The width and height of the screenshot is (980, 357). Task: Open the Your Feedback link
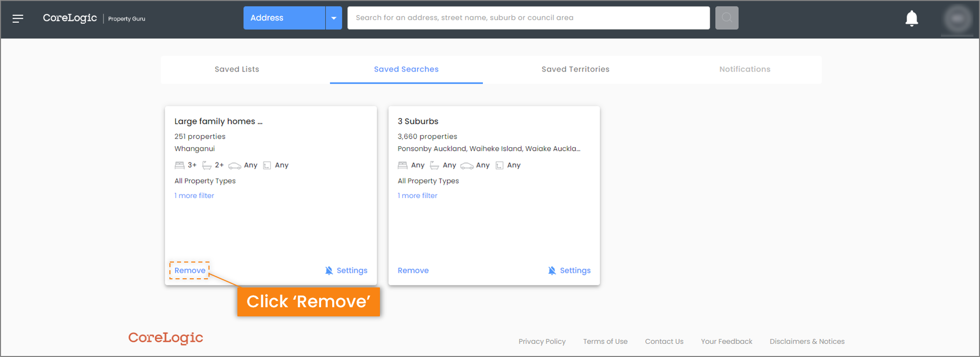coord(726,341)
